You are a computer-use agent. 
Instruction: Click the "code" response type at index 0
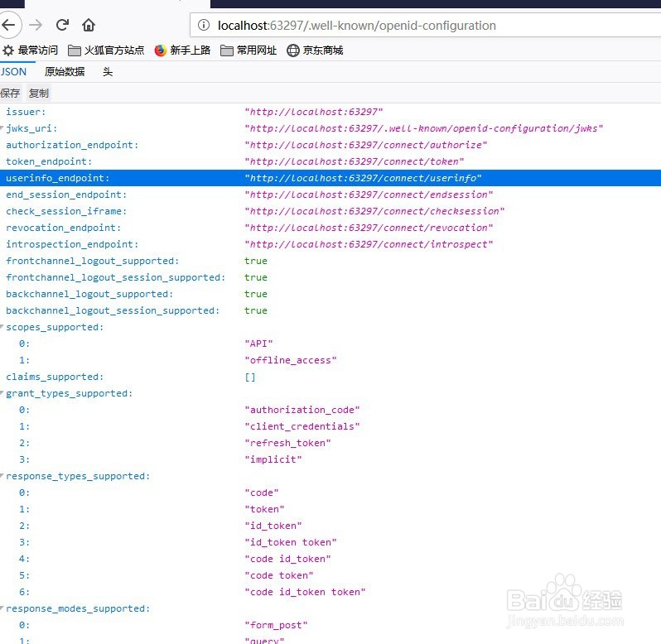click(262, 493)
